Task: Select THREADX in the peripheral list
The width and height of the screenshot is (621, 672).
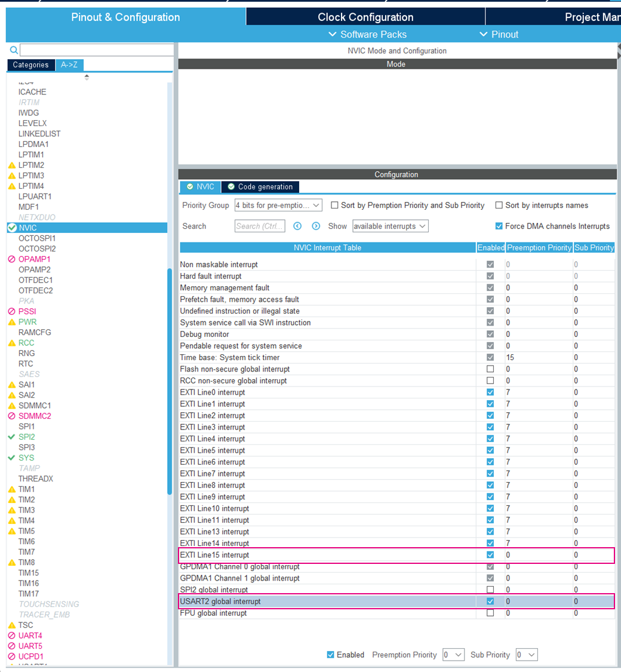Action: pos(36,478)
